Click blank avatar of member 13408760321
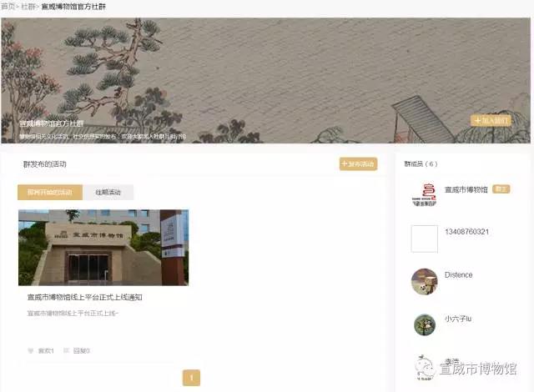 coord(425,239)
